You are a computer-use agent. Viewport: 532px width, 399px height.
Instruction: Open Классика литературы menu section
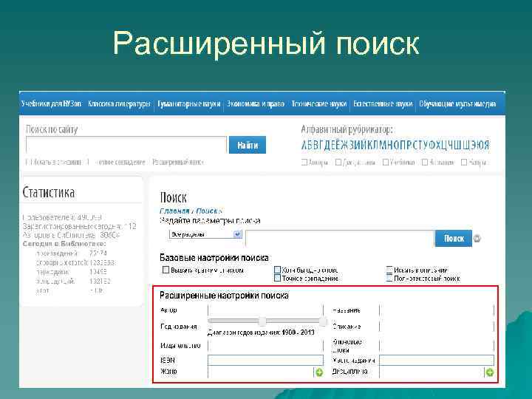[x=119, y=103]
